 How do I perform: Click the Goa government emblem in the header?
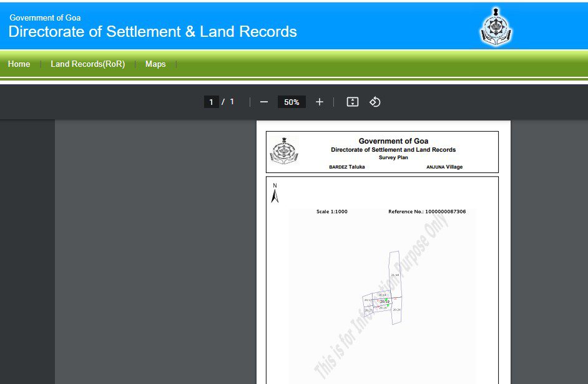point(496,26)
